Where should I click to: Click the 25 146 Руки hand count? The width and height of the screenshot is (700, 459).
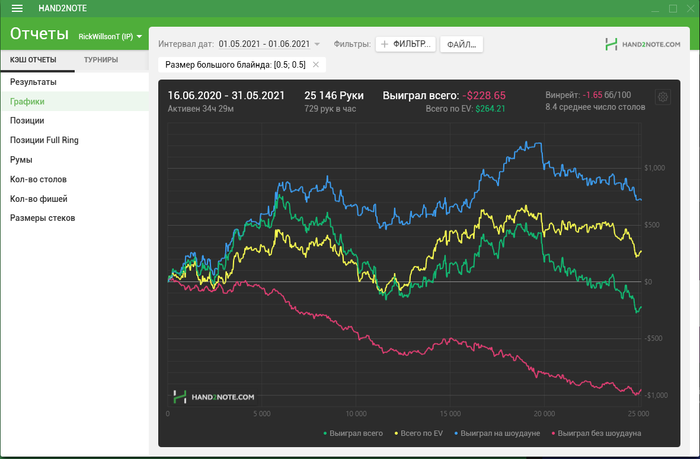[334, 96]
